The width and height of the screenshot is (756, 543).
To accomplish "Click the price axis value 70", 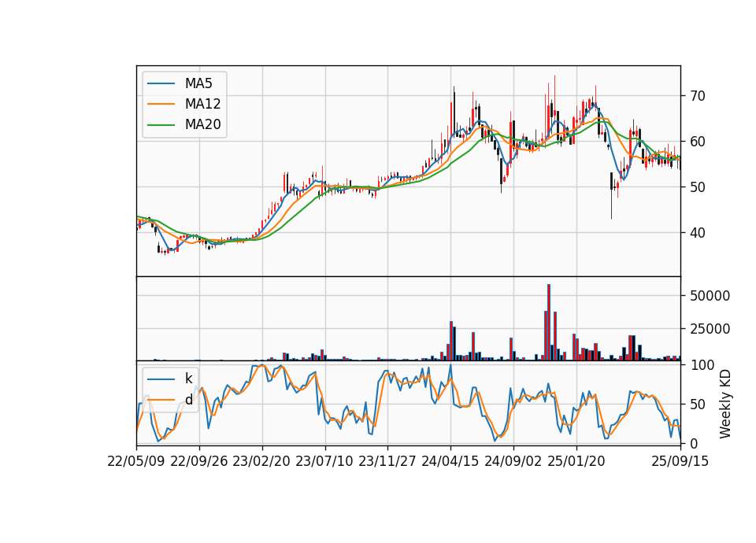I will coord(697,96).
